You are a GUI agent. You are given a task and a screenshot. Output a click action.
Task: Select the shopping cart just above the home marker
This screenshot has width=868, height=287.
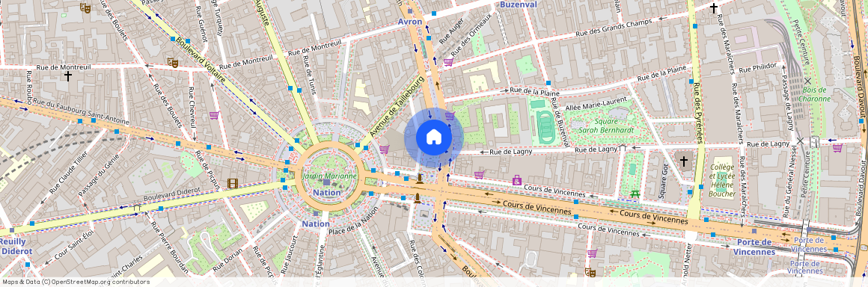(450, 116)
